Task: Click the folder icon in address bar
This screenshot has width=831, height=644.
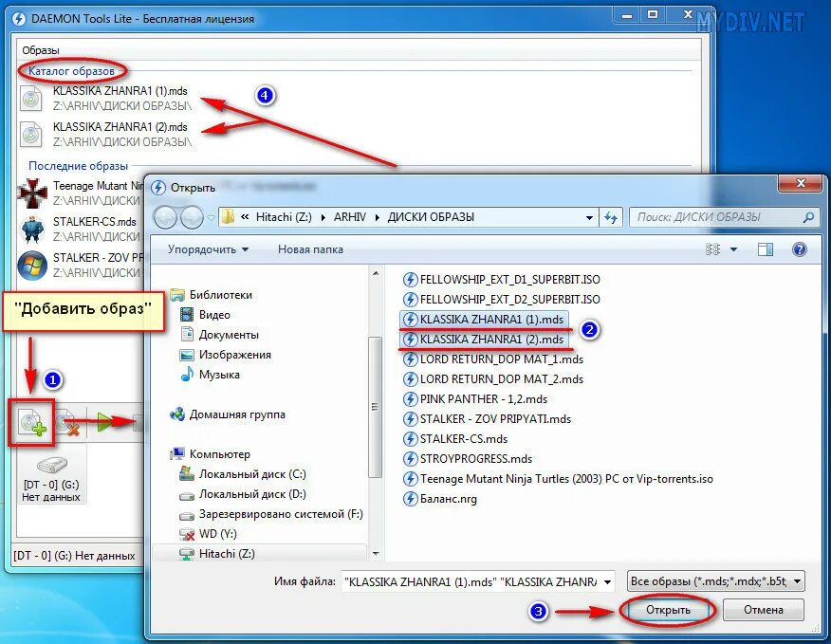Action: point(228,217)
